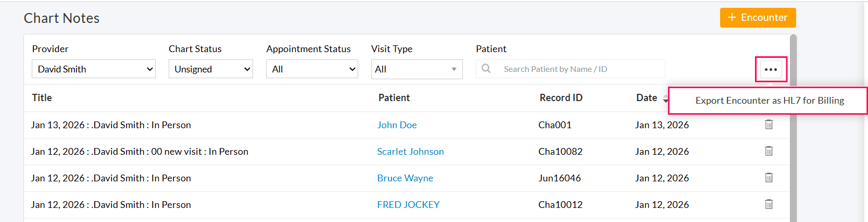
Task: Open the Appointment Status dropdown
Action: (312, 69)
